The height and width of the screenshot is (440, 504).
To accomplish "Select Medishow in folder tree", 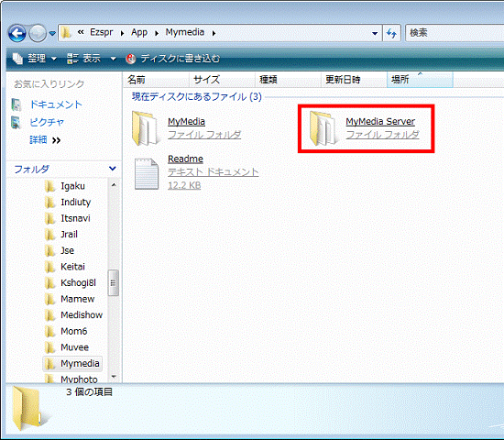I will tap(82, 315).
